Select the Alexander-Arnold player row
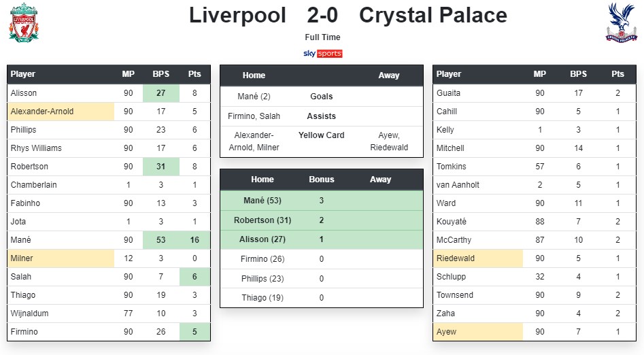644x355 pixels. click(109, 112)
